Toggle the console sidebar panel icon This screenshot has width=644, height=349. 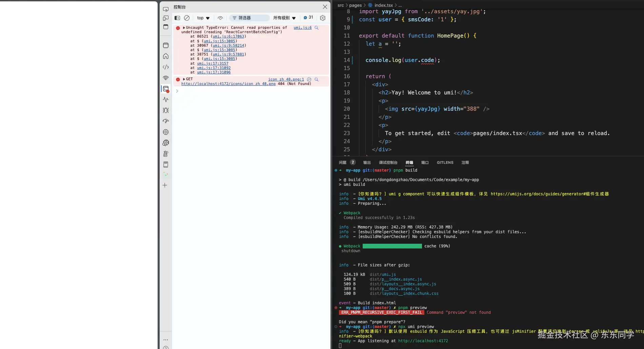(x=177, y=18)
